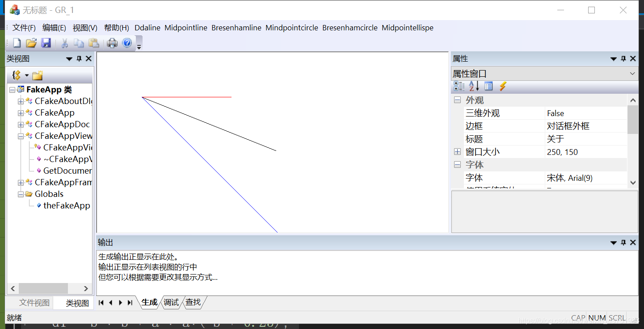This screenshot has width=644, height=329.
Task: Click the Midpointline menu item
Action: pos(186,28)
